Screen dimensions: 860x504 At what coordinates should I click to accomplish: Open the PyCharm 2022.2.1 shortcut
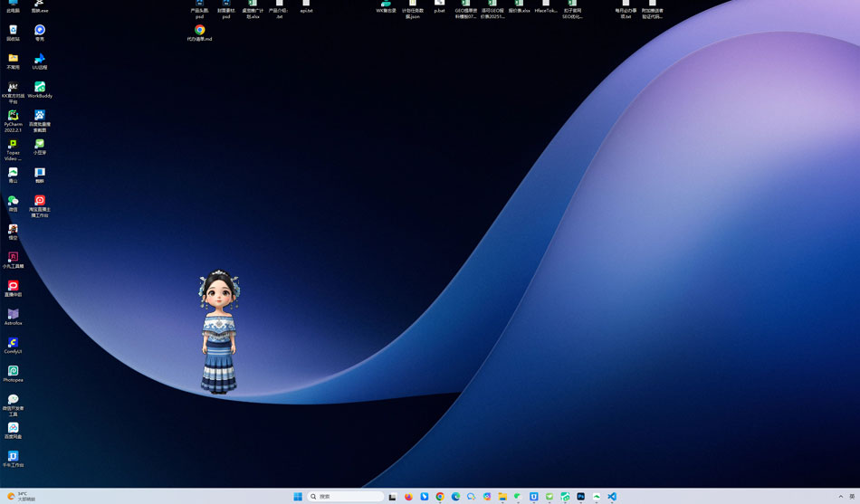(14, 120)
